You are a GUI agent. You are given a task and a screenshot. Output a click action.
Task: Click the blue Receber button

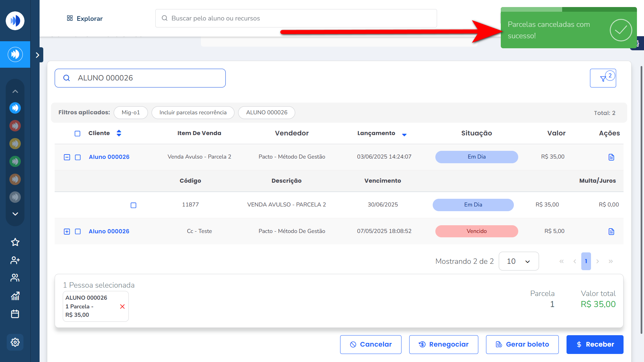[595, 344]
